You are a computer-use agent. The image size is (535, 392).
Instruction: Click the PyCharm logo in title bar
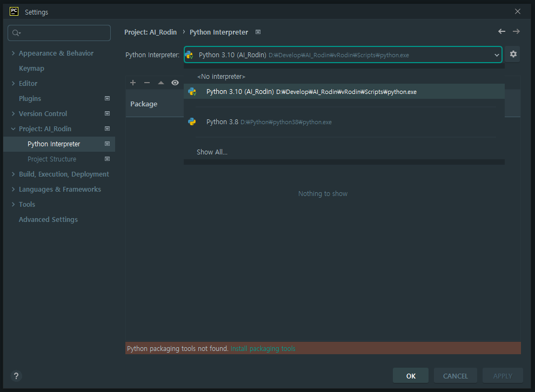(x=14, y=11)
